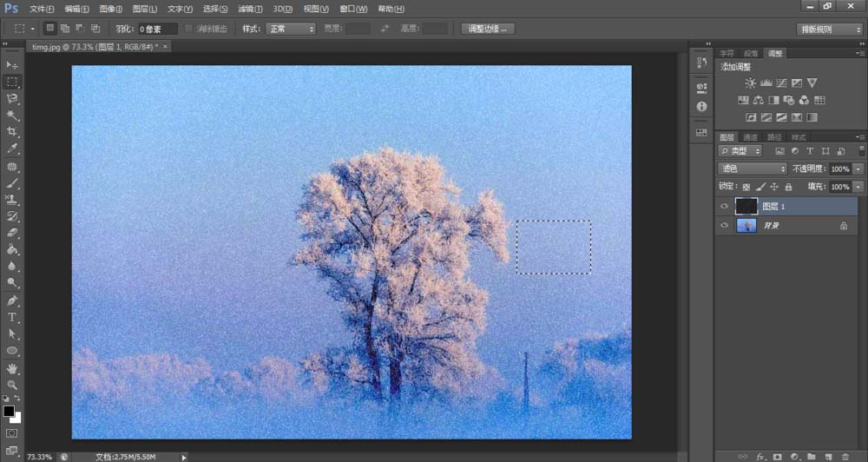Open the 图像(I) menu
This screenshot has height=462, width=868.
pyautogui.click(x=111, y=9)
